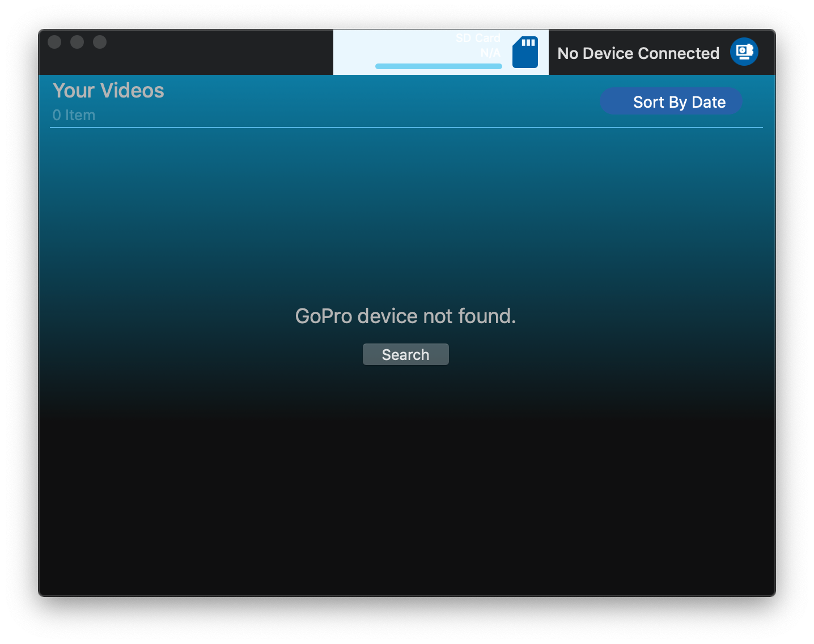
Task: Click the Search button for GoPro
Action: click(x=406, y=354)
